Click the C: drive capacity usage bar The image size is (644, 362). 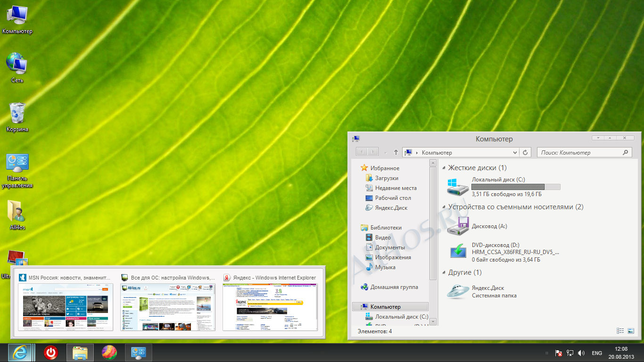(x=516, y=187)
